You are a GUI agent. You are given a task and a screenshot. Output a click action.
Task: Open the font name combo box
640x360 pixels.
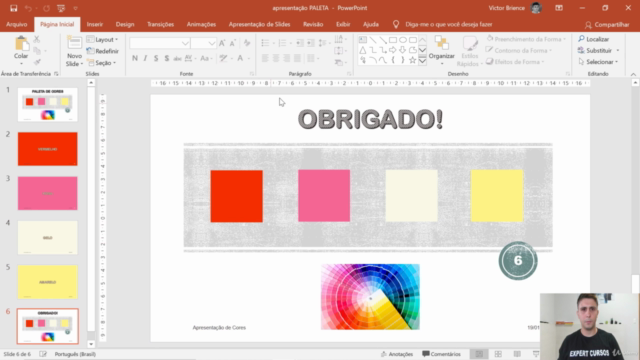(x=160, y=43)
